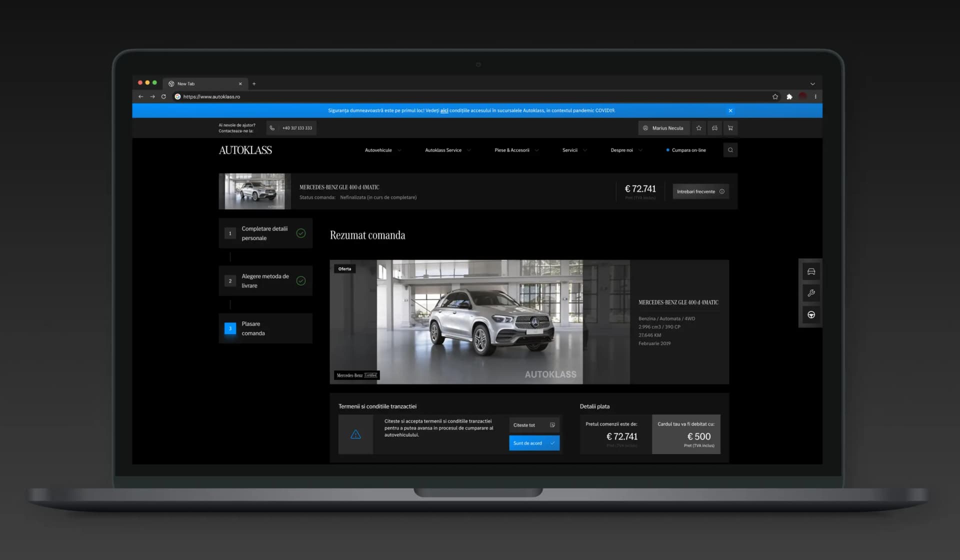
Task: Open the Marius Necula account button
Action: [x=663, y=128]
